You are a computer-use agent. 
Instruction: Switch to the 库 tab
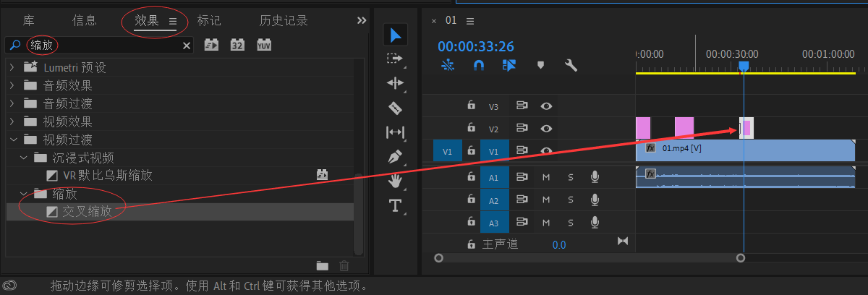click(x=28, y=21)
